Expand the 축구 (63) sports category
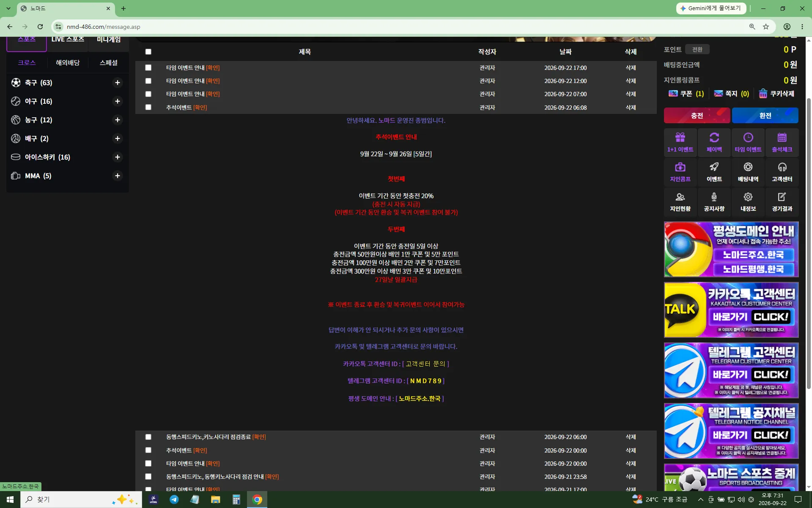 pos(118,83)
